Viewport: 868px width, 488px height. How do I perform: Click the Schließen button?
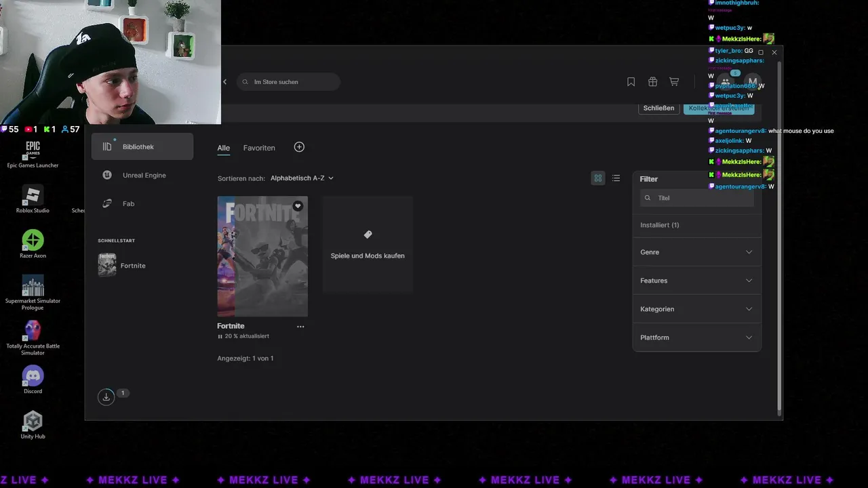pos(658,108)
